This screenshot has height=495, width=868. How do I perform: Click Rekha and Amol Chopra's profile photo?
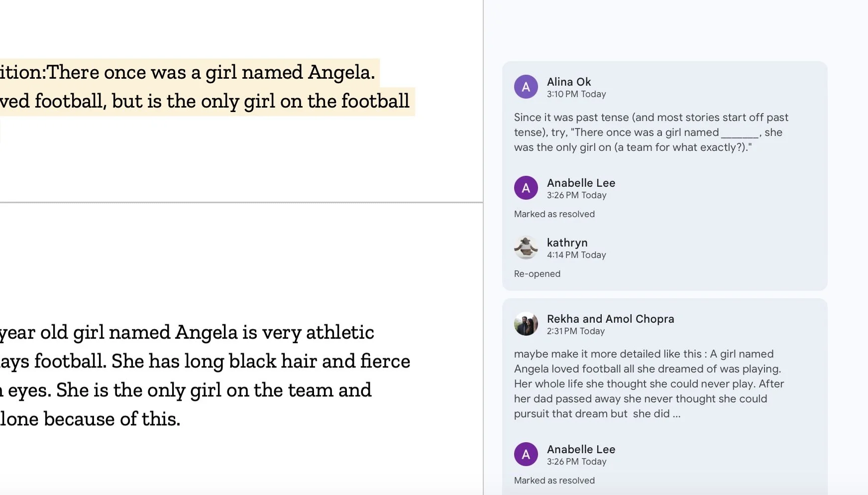(x=526, y=324)
